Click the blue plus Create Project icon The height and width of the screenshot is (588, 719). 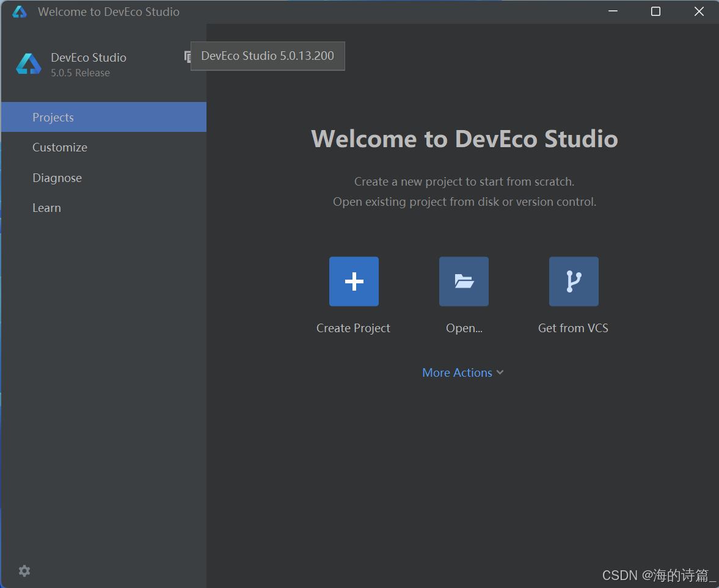pyautogui.click(x=354, y=281)
